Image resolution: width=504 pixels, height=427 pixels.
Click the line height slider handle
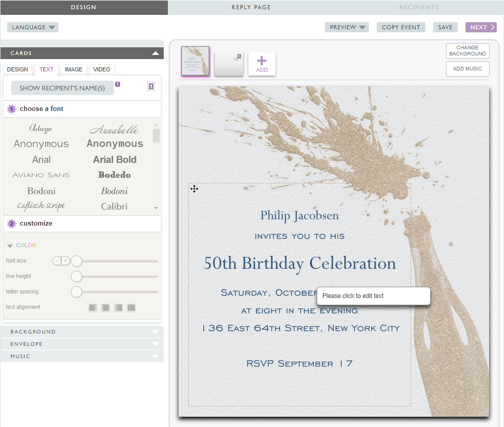pyautogui.click(x=76, y=277)
